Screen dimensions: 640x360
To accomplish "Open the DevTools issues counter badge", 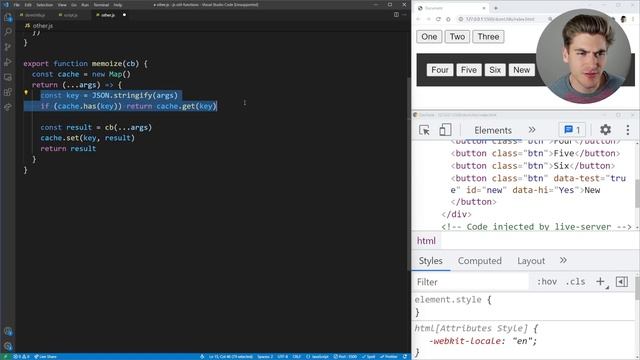I will click(x=572, y=130).
